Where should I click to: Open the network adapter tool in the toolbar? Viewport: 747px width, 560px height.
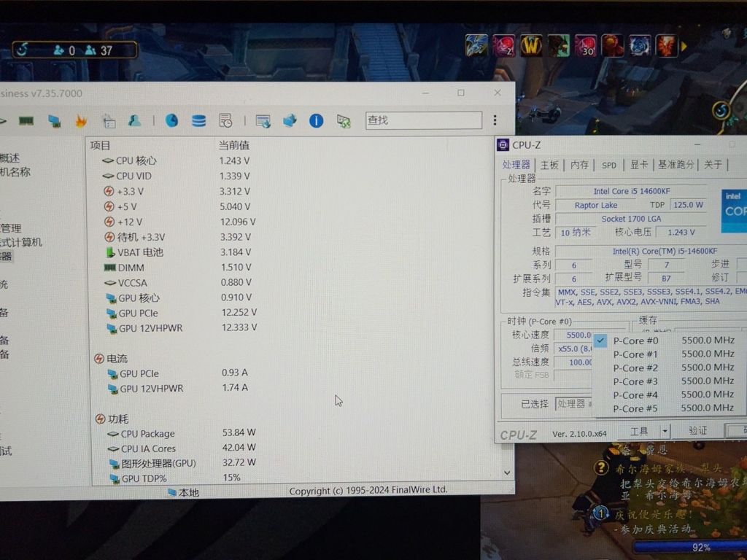[x=53, y=120]
